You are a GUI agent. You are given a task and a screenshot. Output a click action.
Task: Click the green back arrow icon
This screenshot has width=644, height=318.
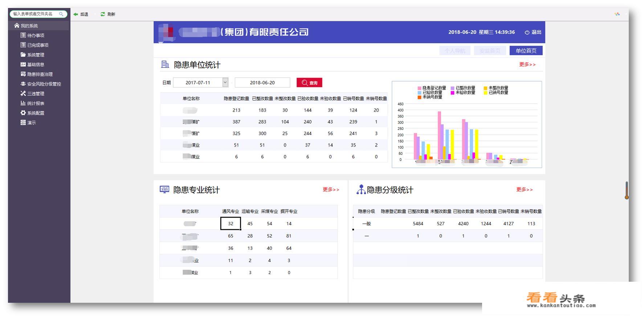[76, 14]
